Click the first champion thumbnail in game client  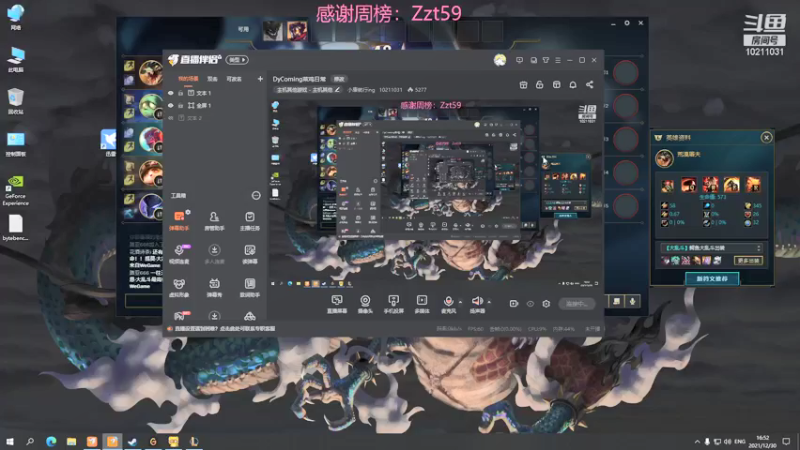(272, 31)
